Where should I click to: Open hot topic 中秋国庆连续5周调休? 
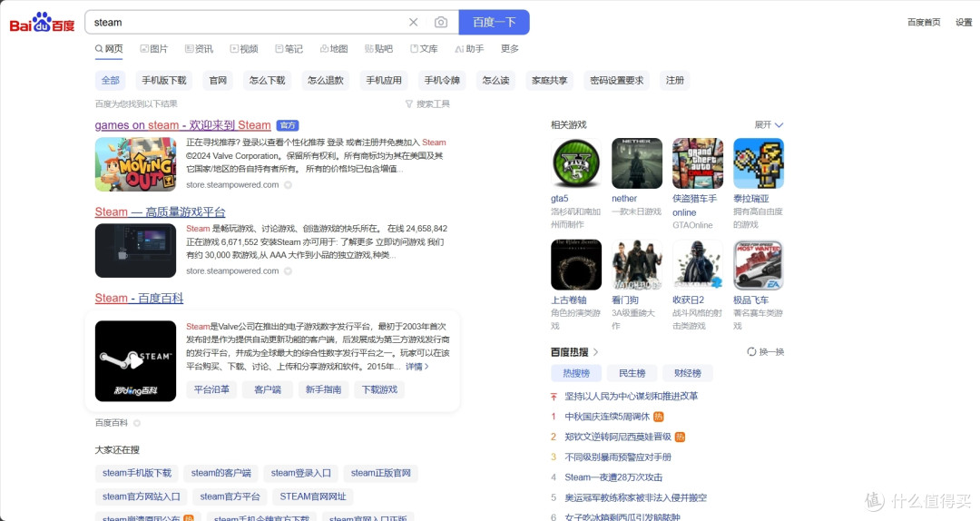point(607,417)
